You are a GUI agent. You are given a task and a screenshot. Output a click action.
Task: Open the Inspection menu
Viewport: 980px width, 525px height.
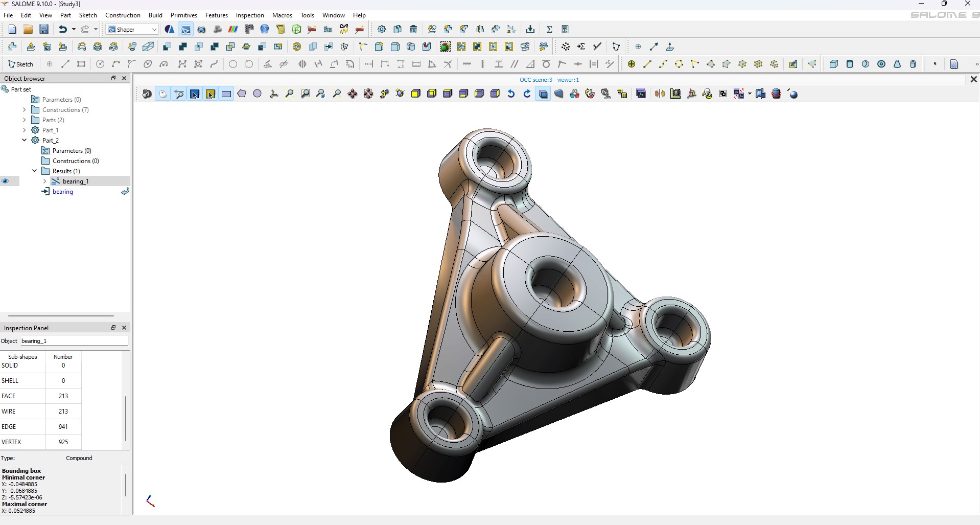[250, 15]
